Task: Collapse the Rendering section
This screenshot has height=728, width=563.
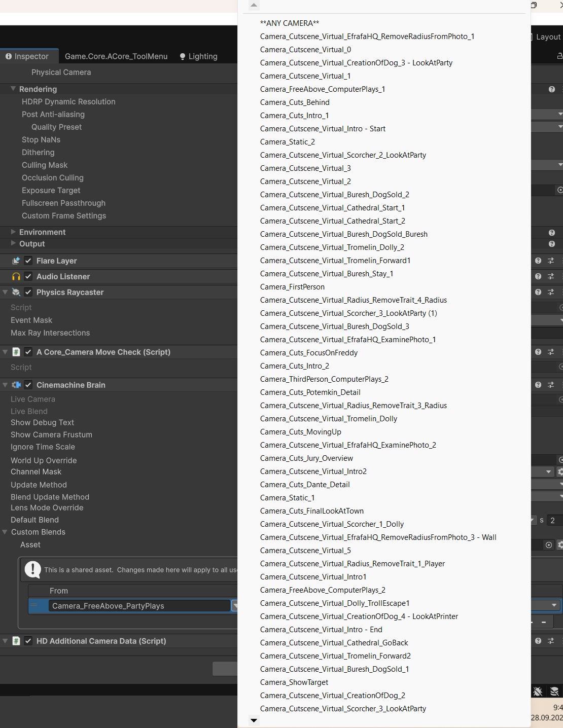Action: (x=13, y=89)
